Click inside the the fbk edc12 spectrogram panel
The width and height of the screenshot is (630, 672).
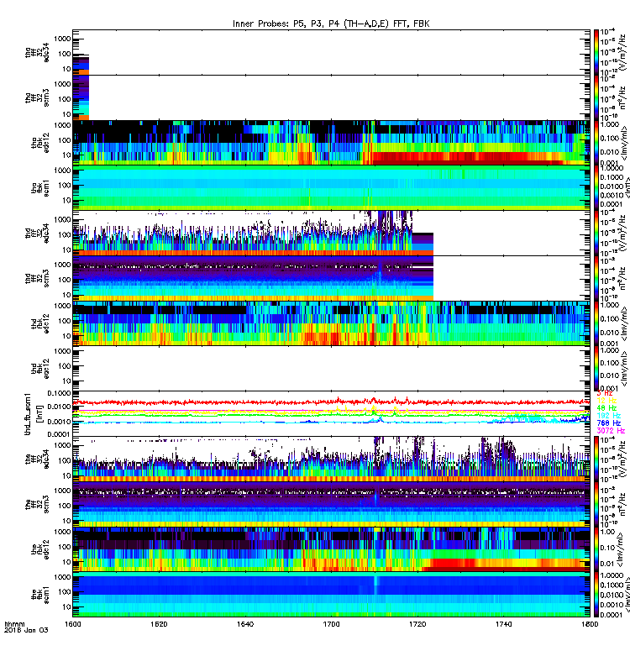point(331,549)
